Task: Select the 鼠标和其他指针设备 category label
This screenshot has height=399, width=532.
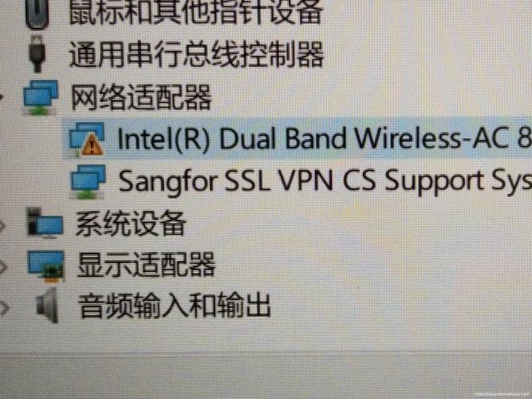Action: pos(195,12)
